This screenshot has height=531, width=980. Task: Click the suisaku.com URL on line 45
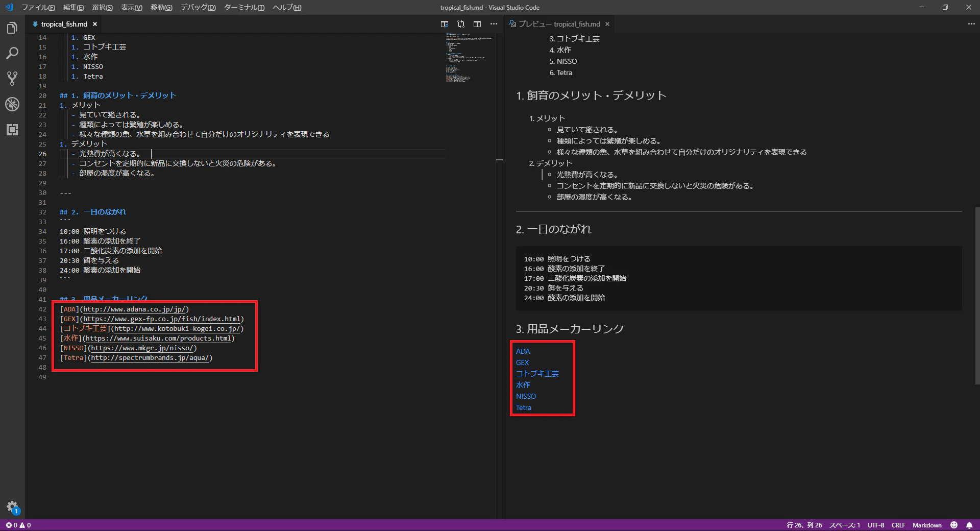pyautogui.click(x=158, y=338)
